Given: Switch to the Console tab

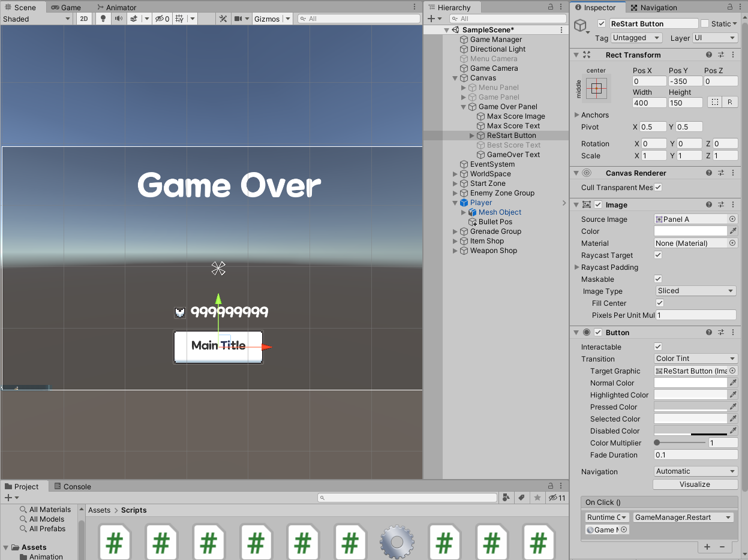Looking at the screenshot, I should click(72, 486).
